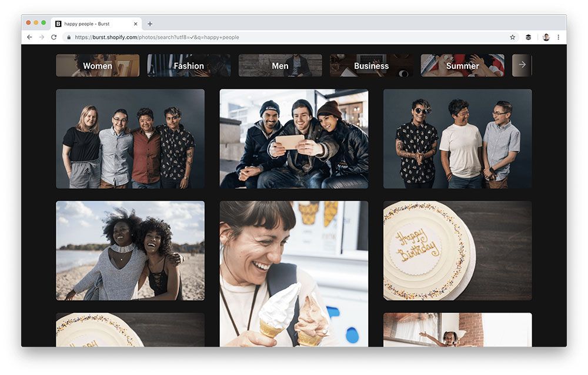Open the full Happy Birthday cake photo

click(457, 250)
